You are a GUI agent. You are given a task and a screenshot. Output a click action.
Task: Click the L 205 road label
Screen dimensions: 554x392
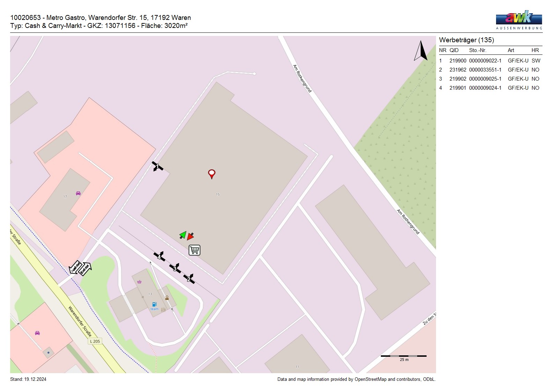(x=95, y=341)
